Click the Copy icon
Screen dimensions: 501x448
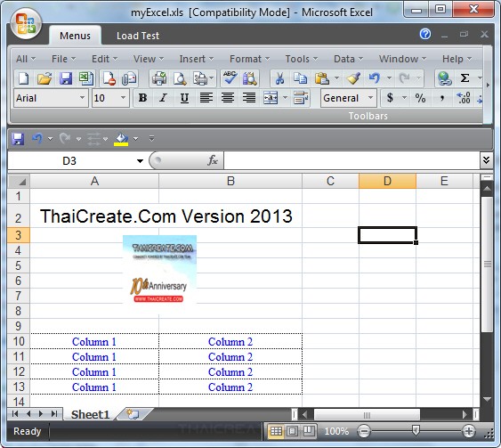[301, 78]
